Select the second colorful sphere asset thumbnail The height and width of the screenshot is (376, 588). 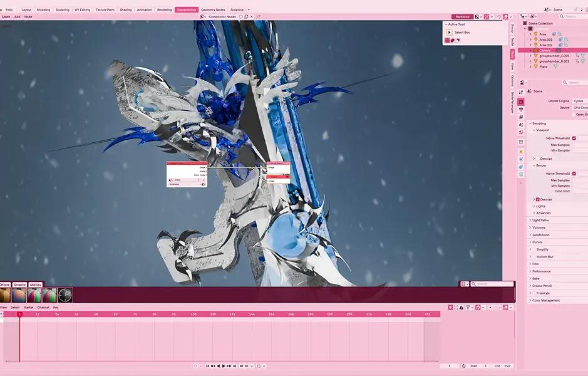coord(49,295)
